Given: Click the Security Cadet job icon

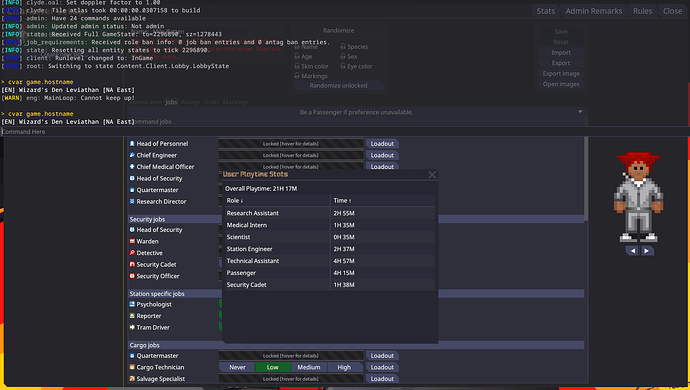Looking at the screenshot, I should (132, 264).
